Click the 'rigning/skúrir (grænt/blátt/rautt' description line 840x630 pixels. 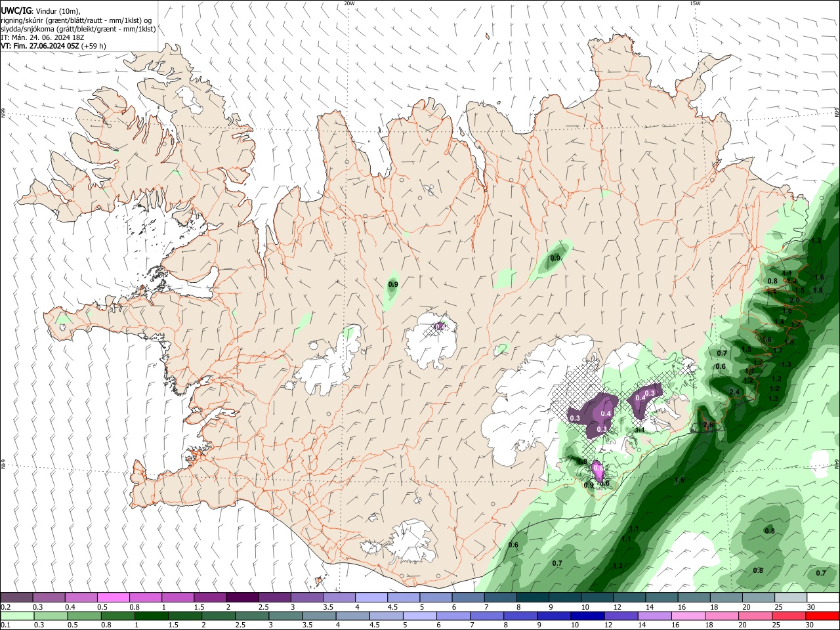[x=76, y=20]
